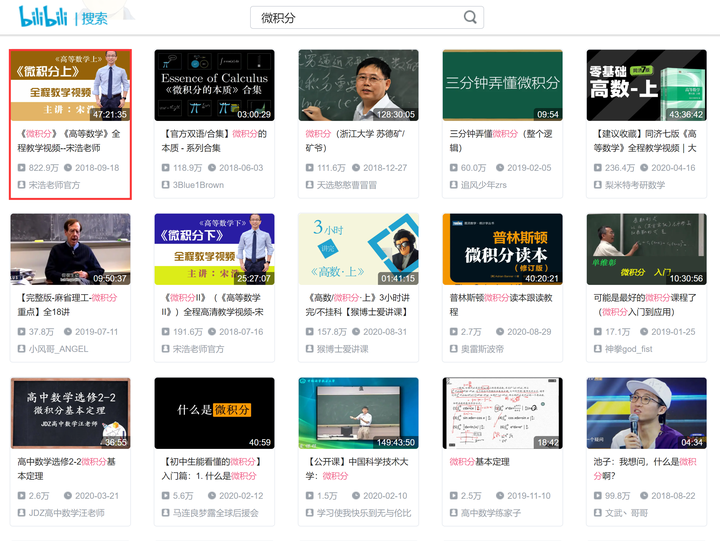The height and width of the screenshot is (541, 720).
Task: Click uploader icon beside 3Blue1Brown
Action: tap(165, 185)
